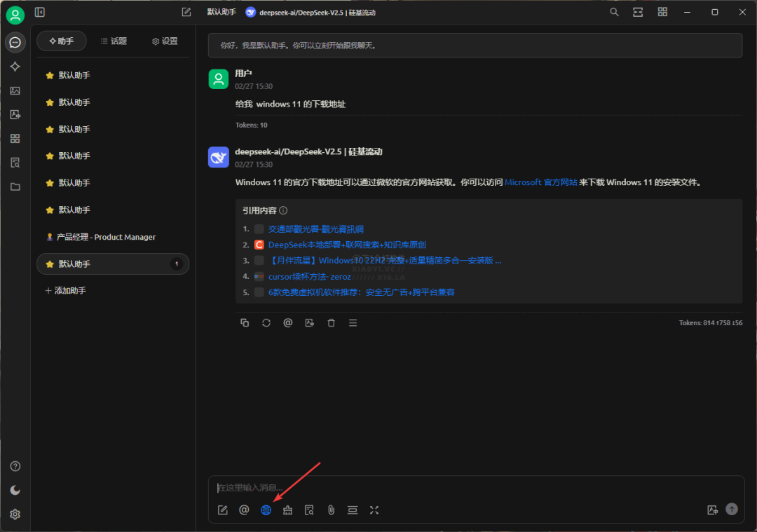Click 默认助手 name in title bar

click(221, 12)
